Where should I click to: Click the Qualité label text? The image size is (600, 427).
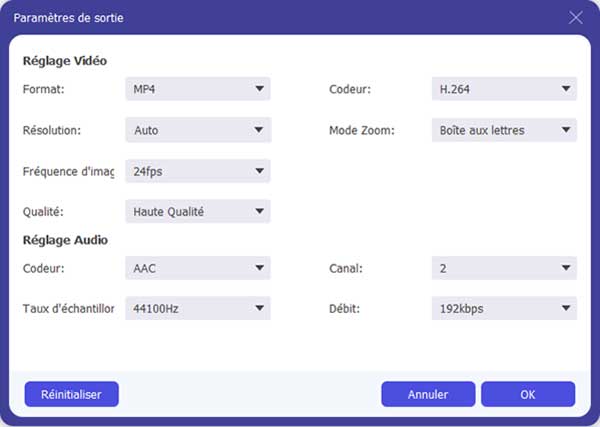[44, 211]
